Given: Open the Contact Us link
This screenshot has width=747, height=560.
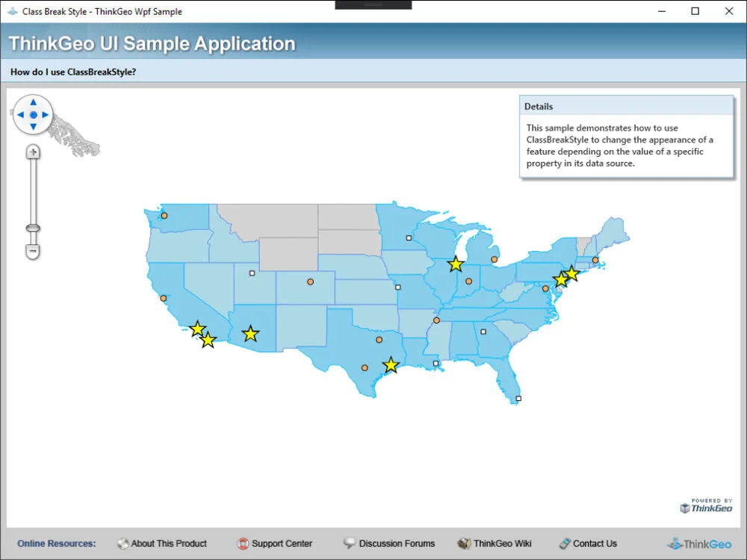Looking at the screenshot, I should [588, 544].
